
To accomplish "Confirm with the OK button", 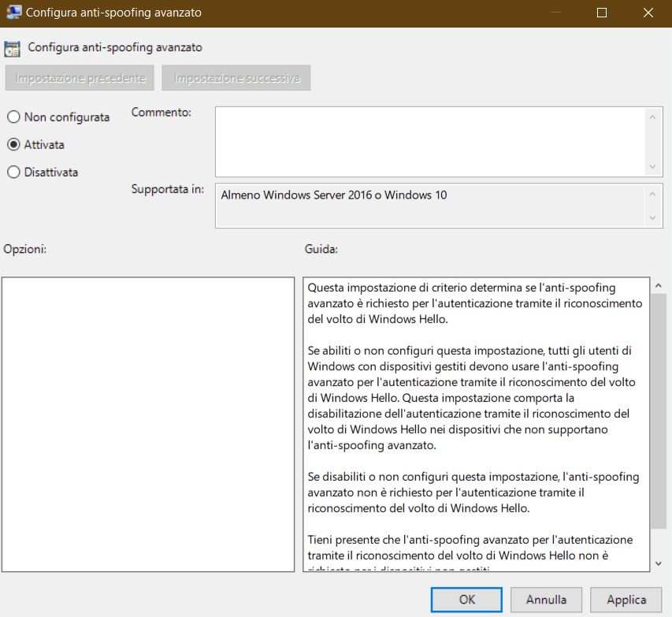I will [x=467, y=600].
